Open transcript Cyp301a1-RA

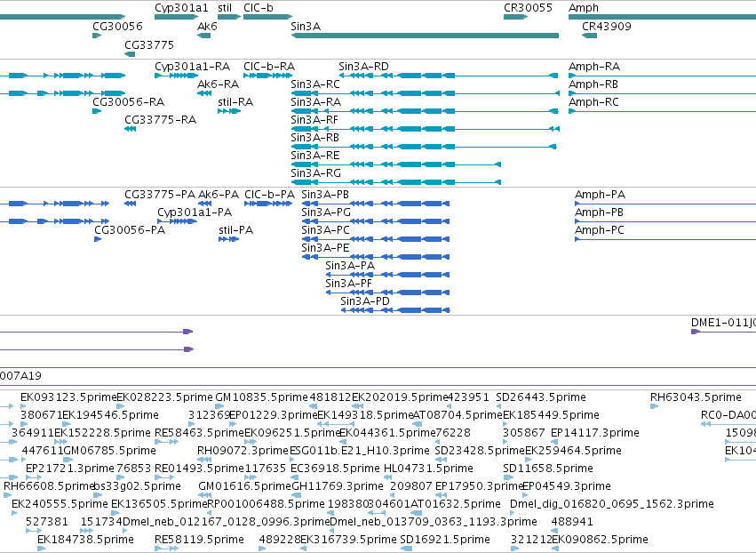coord(176,76)
